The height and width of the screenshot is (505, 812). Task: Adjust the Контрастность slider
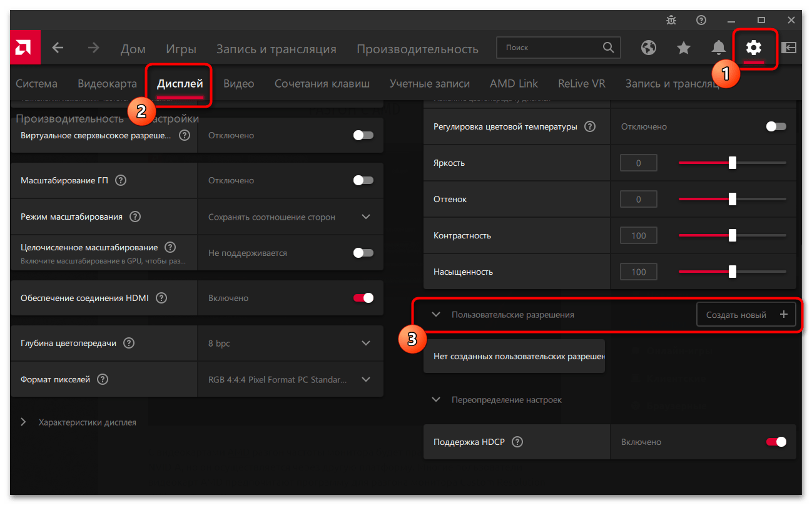pos(733,236)
